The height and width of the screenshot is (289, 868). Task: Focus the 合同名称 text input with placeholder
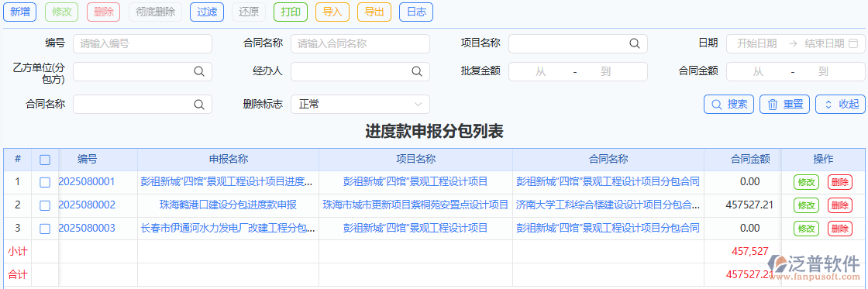(360, 43)
